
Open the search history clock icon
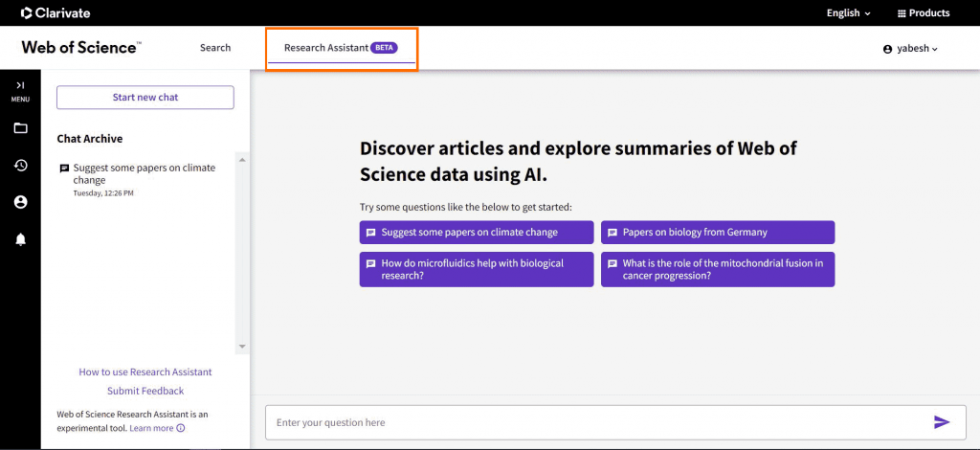(x=21, y=166)
